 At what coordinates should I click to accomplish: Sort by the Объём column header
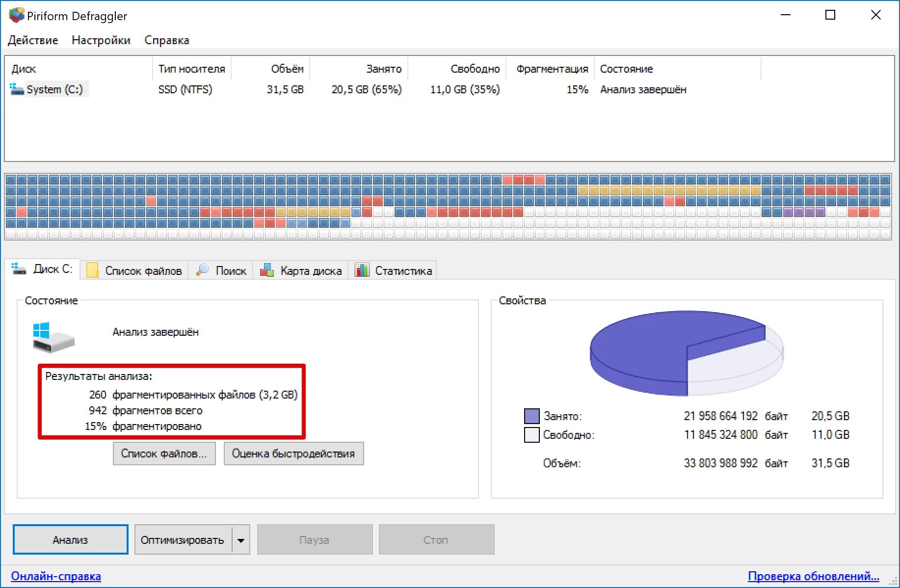pyautogui.click(x=270, y=69)
